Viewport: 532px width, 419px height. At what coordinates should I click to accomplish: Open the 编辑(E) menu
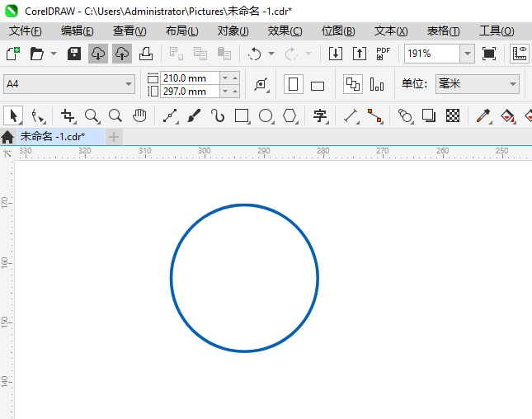click(78, 31)
